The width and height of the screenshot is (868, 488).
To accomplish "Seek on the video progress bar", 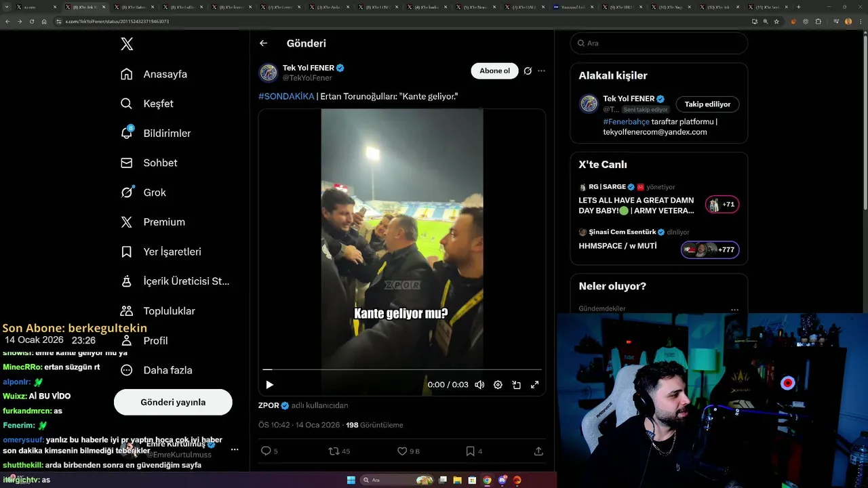I will tap(402, 369).
